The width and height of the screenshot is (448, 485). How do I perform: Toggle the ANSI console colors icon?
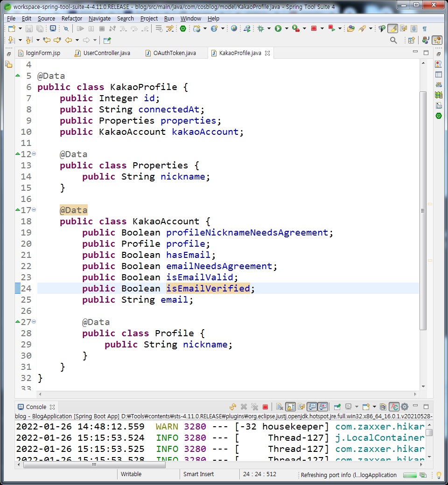click(x=394, y=407)
